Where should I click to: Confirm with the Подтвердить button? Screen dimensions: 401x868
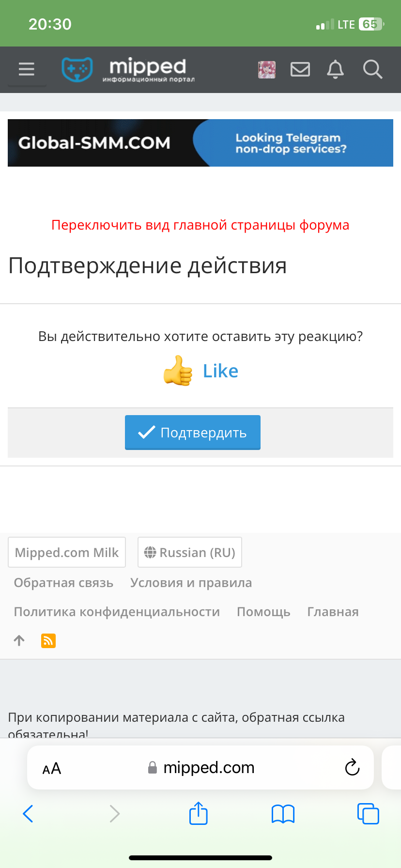pyautogui.click(x=193, y=433)
